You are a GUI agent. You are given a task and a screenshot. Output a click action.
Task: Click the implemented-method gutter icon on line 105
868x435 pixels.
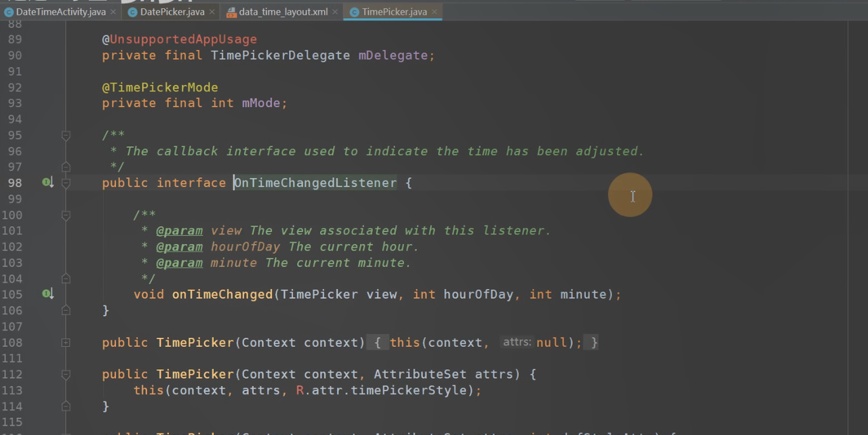47,294
